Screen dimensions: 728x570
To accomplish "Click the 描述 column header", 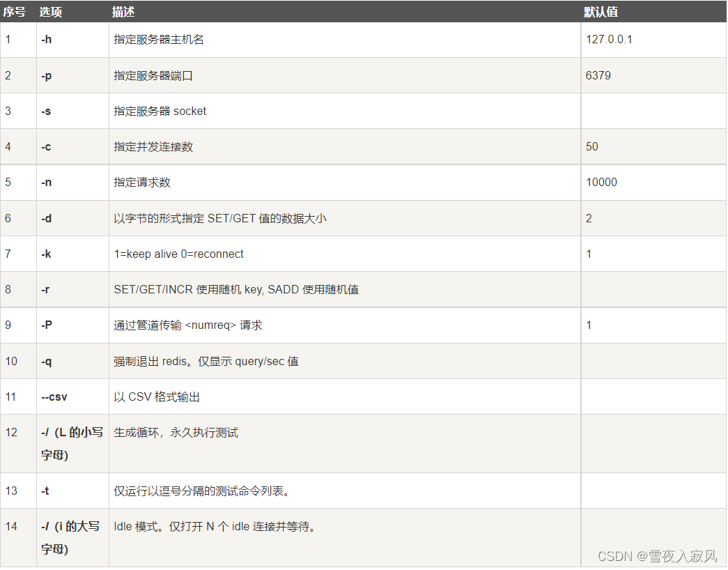I will (123, 12).
